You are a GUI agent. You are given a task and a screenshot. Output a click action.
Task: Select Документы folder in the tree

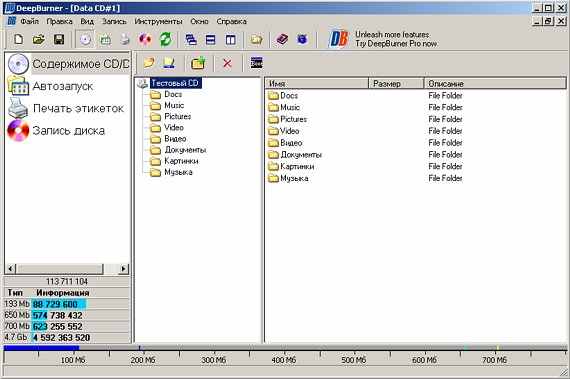[x=185, y=150]
